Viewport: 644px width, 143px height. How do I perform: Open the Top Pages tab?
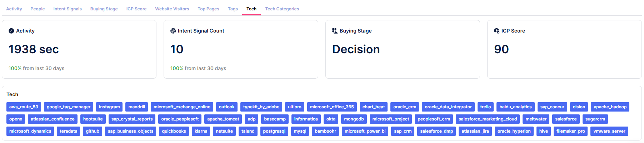[x=208, y=9]
